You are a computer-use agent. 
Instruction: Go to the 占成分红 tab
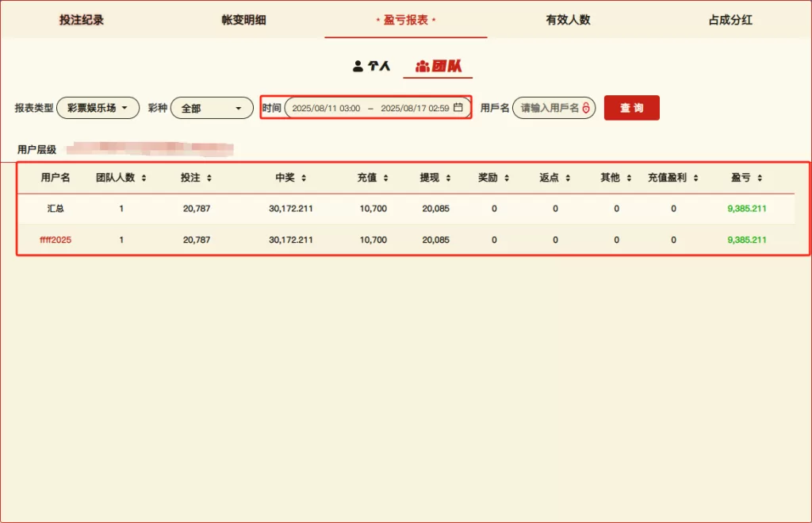point(730,20)
